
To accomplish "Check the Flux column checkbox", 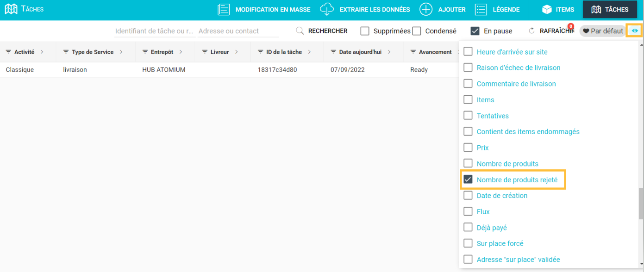I will [468, 211].
